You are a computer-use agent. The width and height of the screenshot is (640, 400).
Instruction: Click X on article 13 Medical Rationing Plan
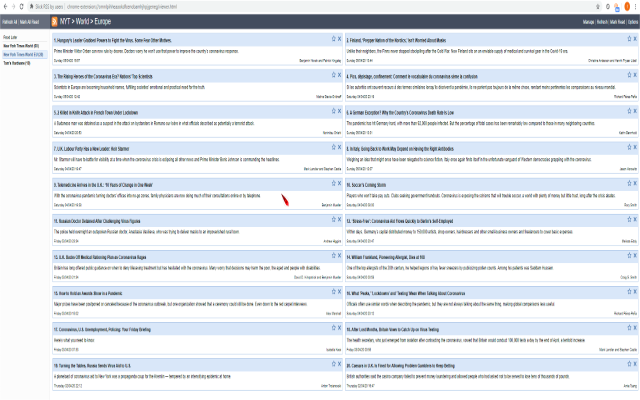pos(339,256)
